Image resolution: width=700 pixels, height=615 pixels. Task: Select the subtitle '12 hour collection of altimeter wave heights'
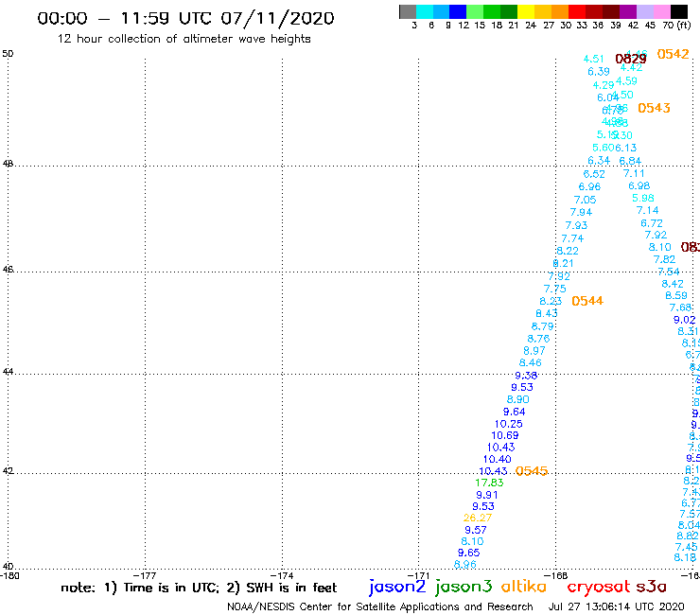[184, 39]
